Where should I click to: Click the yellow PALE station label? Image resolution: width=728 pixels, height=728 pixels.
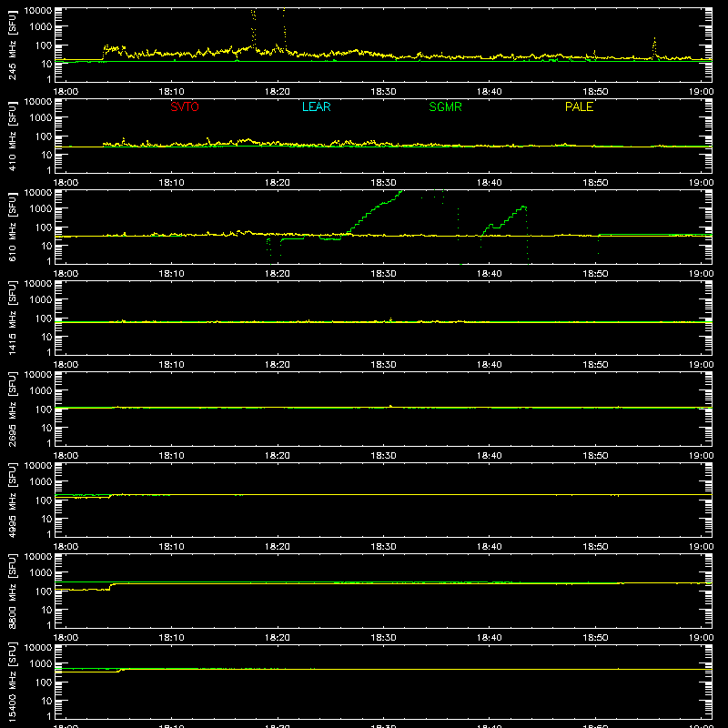579,106
